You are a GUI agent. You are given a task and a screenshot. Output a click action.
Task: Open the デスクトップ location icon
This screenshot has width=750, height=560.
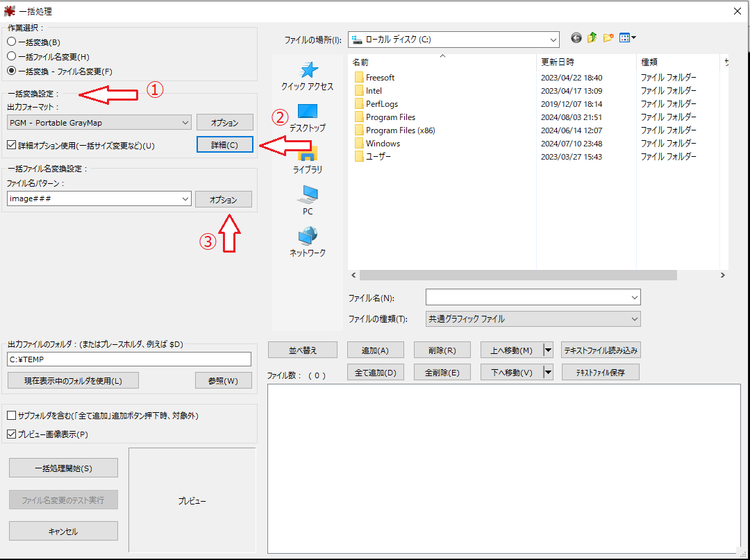tap(308, 112)
